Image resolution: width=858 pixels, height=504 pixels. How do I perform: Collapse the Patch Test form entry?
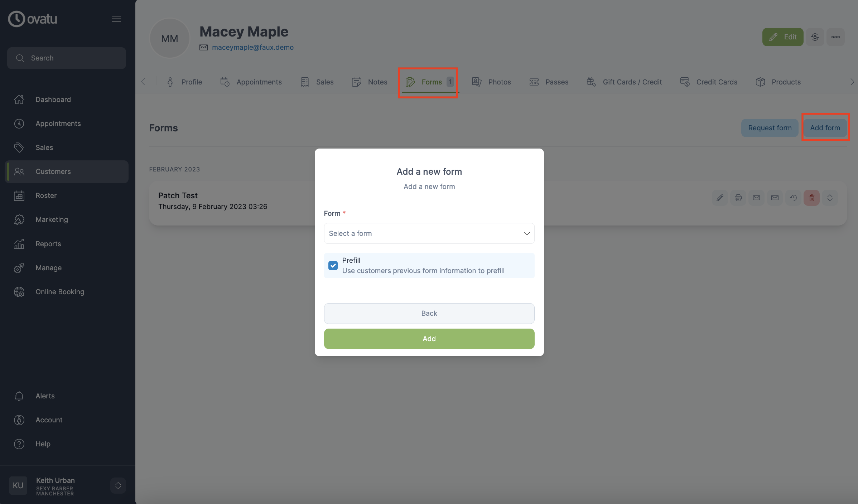[830, 198]
